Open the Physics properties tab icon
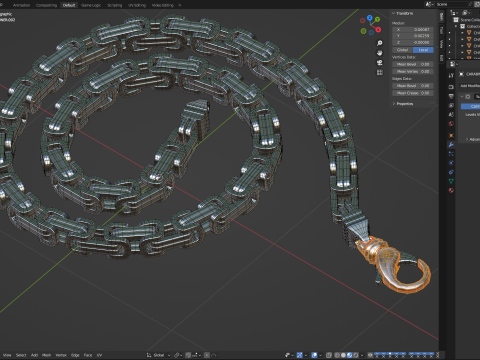Screen dimensions: 480x360 coord(451,163)
